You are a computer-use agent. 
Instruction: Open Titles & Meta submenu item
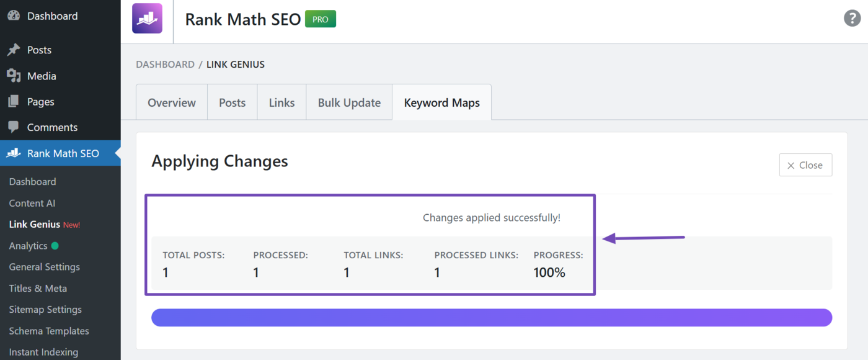(x=38, y=288)
